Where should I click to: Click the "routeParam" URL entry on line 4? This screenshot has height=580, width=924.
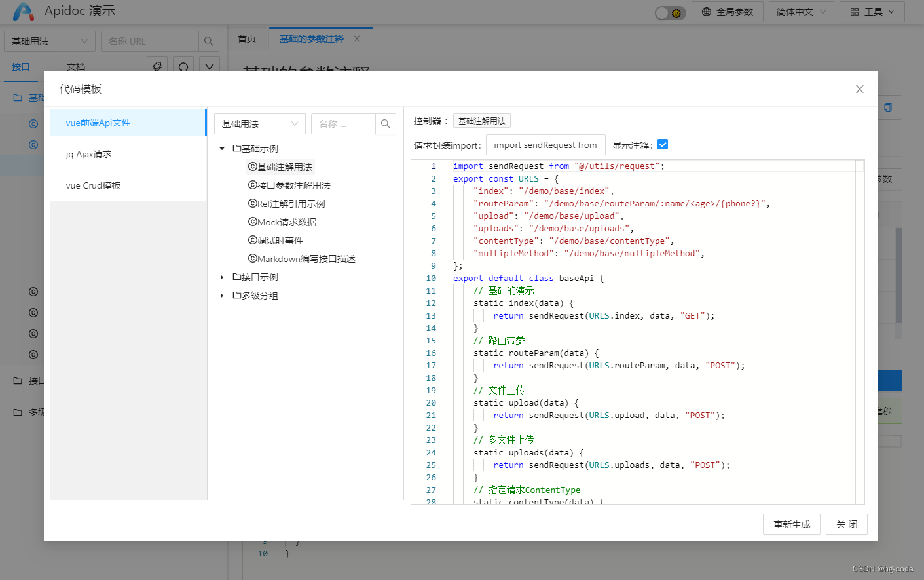pos(621,204)
